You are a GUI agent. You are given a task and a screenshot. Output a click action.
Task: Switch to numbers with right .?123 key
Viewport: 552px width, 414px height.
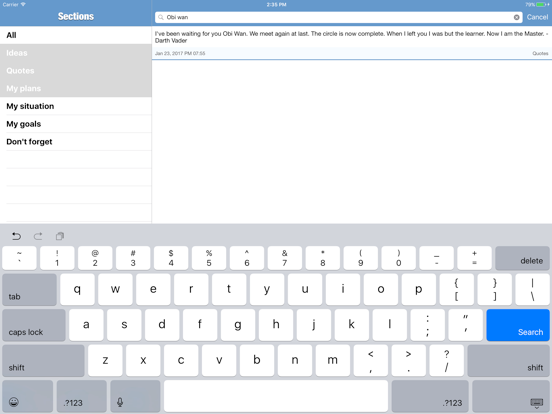(x=430, y=396)
